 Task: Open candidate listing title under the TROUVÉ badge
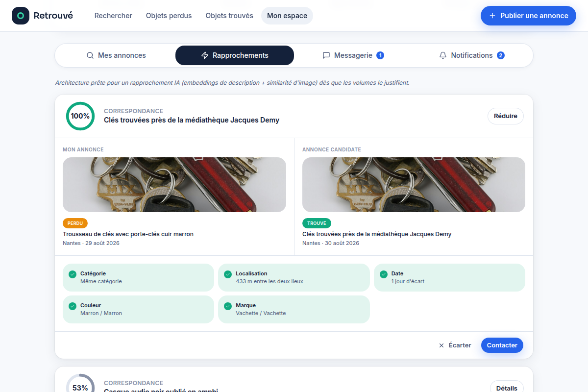tap(377, 234)
